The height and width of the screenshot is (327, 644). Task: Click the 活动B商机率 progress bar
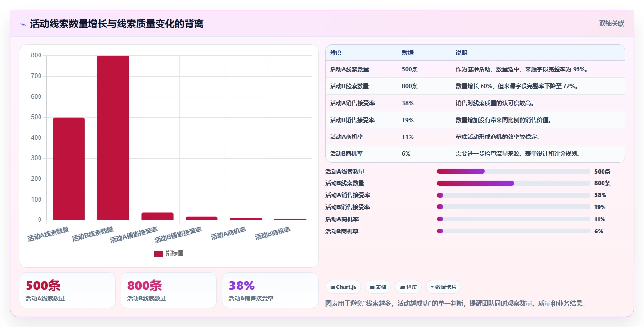(513, 232)
